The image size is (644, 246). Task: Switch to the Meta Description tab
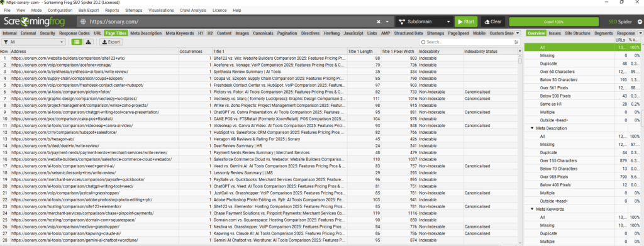(x=146, y=33)
